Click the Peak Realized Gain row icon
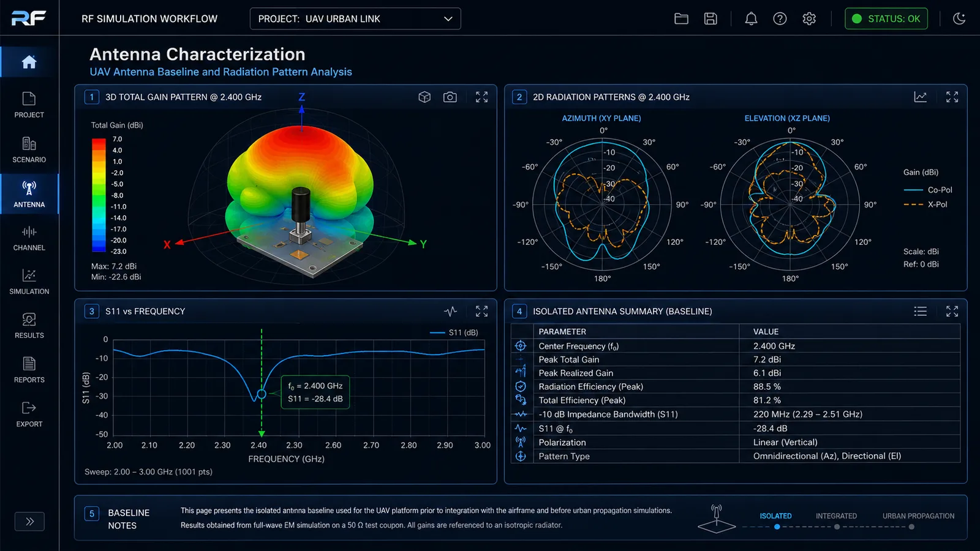980x551 pixels. coord(521,372)
